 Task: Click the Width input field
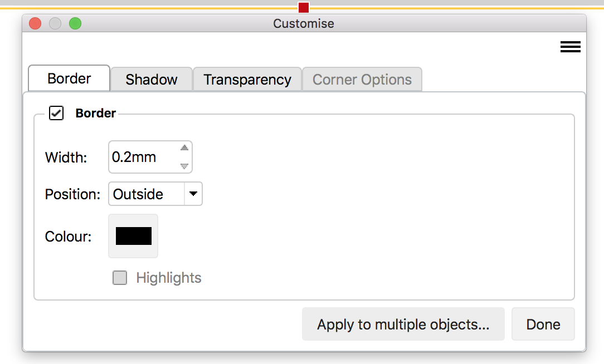tap(143, 157)
